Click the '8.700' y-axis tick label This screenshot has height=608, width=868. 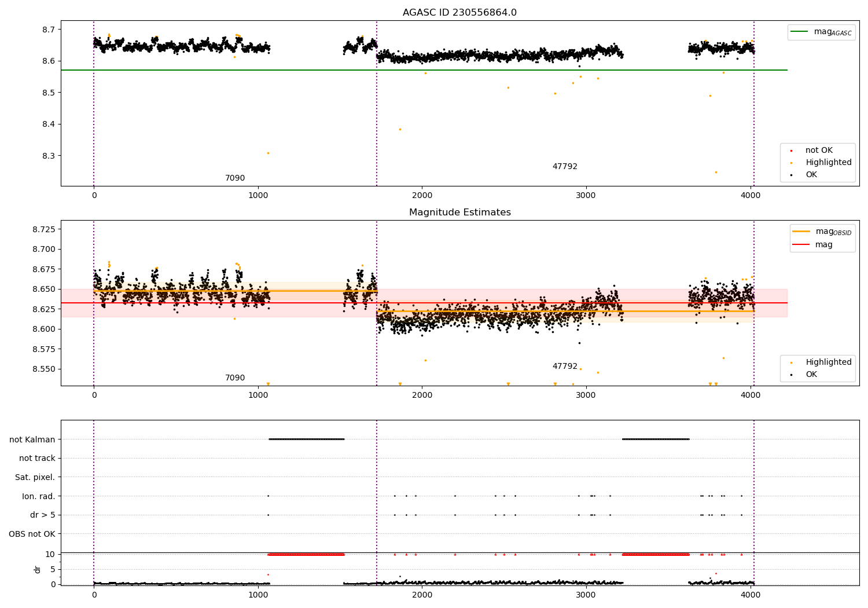[x=44, y=250]
